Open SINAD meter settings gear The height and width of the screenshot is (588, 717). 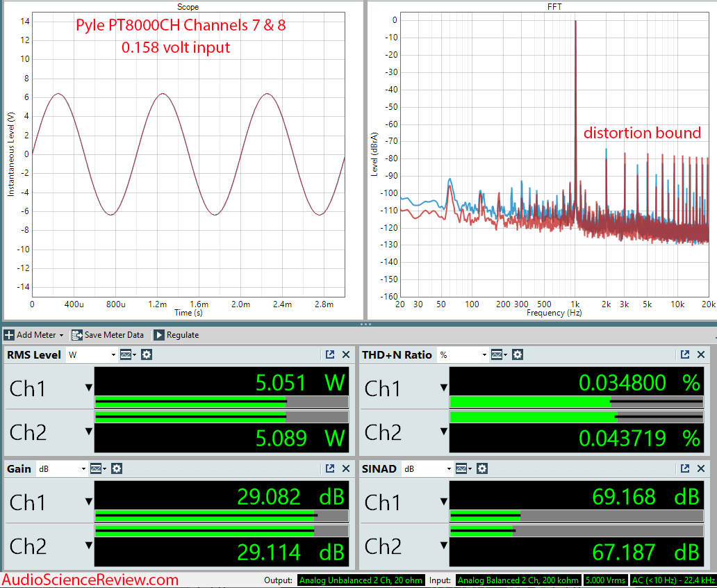pyautogui.click(x=482, y=468)
